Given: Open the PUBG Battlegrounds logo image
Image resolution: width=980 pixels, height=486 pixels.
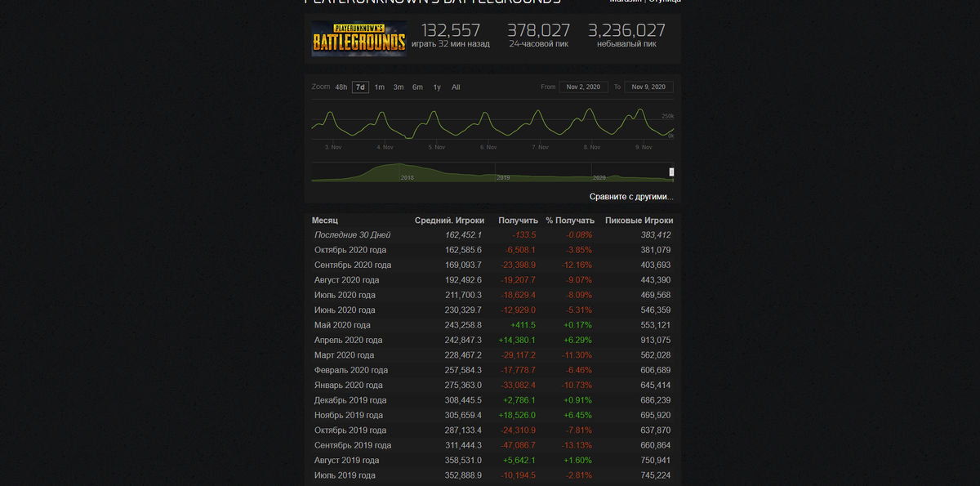Looking at the screenshot, I should tap(359, 38).
